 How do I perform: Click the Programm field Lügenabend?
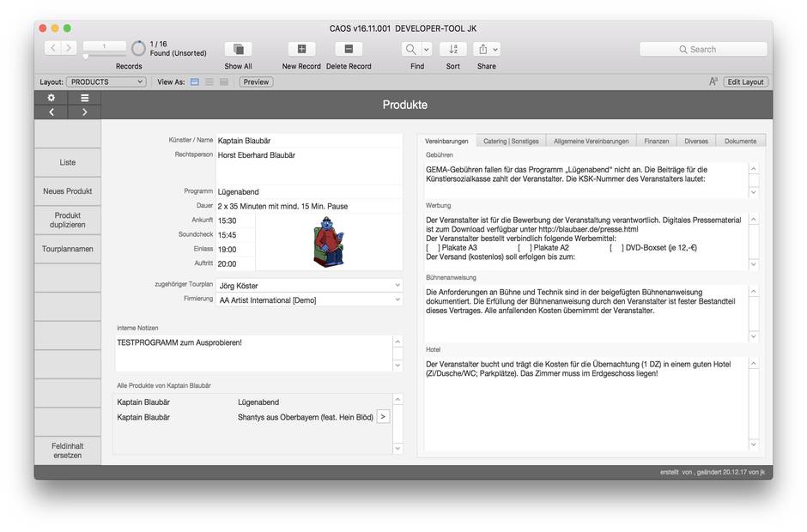tap(309, 192)
